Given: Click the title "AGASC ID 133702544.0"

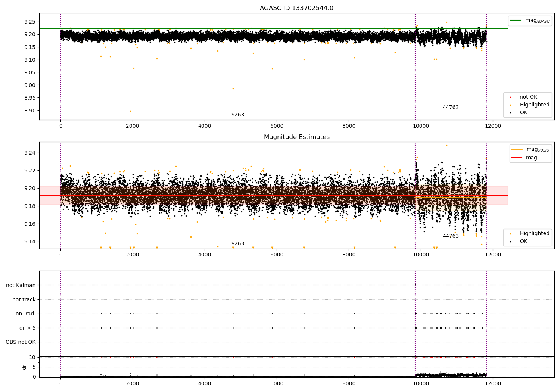Looking at the screenshot, I should click(x=296, y=8).
